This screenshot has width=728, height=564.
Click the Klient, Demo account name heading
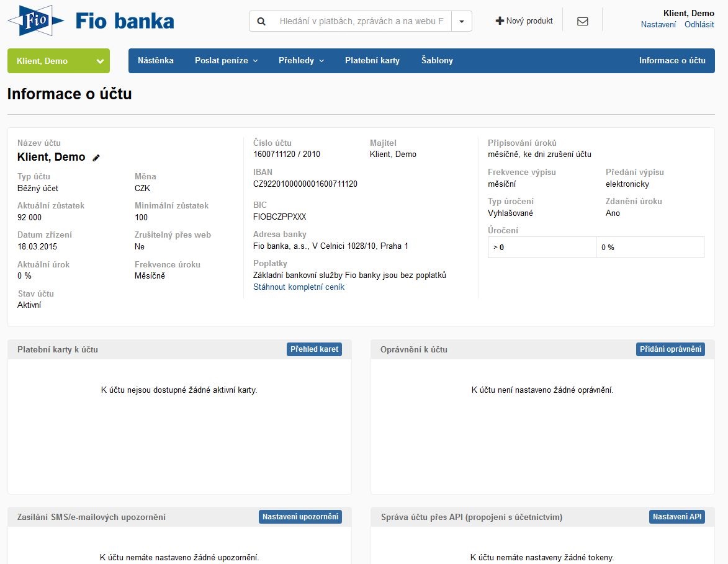coord(51,157)
